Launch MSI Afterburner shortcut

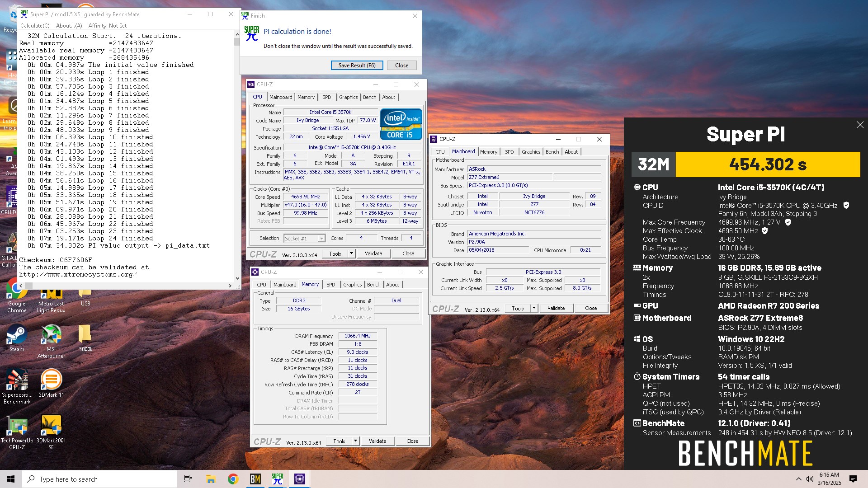tap(51, 342)
